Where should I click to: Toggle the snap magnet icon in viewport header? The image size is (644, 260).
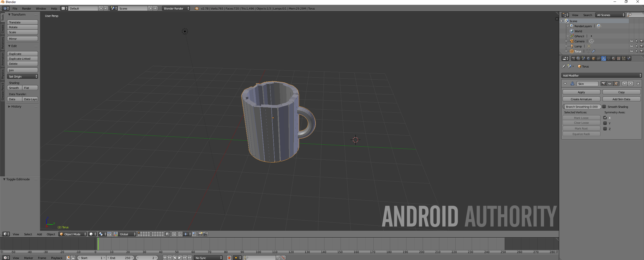(180, 234)
